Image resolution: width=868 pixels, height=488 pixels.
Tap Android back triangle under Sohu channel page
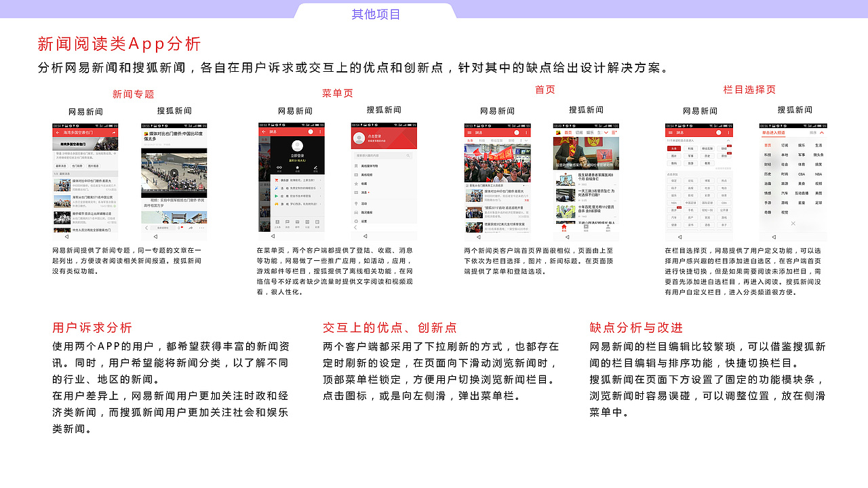point(774,237)
